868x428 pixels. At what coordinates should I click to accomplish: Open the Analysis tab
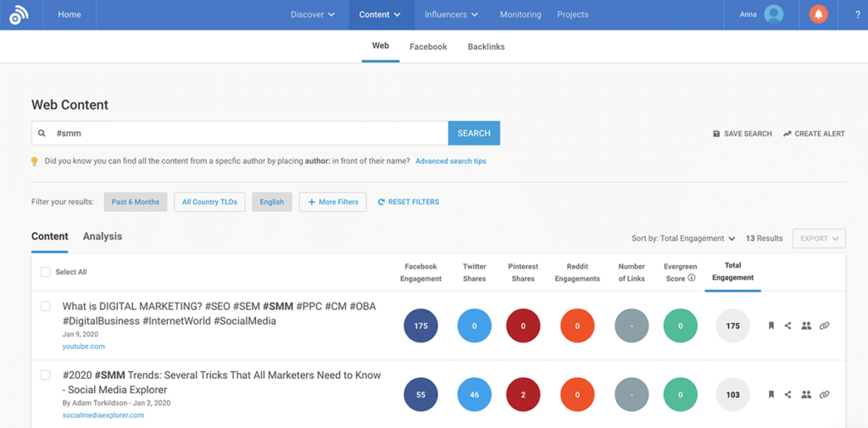(103, 236)
